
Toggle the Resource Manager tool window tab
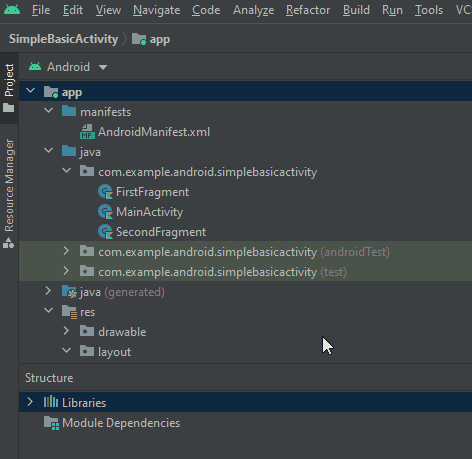pos(9,185)
